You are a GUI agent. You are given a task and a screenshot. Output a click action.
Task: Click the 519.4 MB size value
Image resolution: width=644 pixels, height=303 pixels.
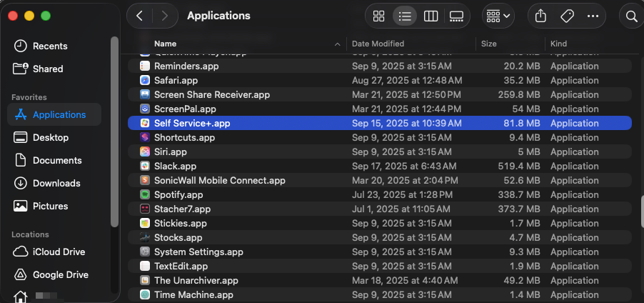point(519,166)
